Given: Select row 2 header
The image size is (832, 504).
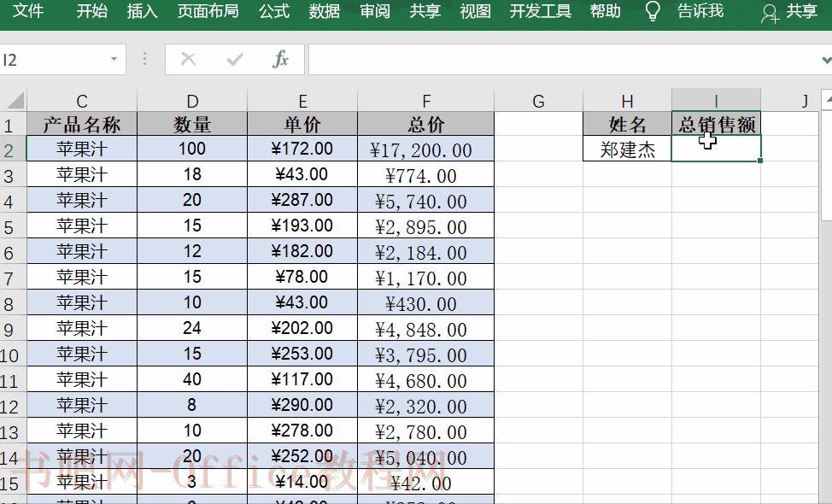Looking at the screenshot, I should point(13,149).
